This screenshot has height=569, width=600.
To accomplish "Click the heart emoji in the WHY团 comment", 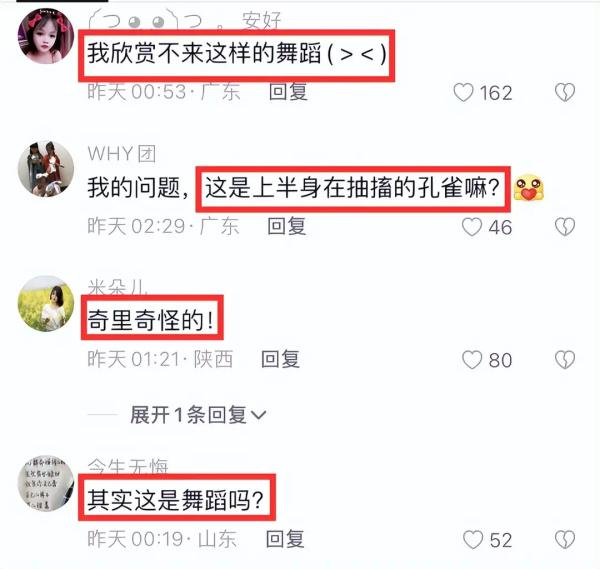I will [528, 187].
